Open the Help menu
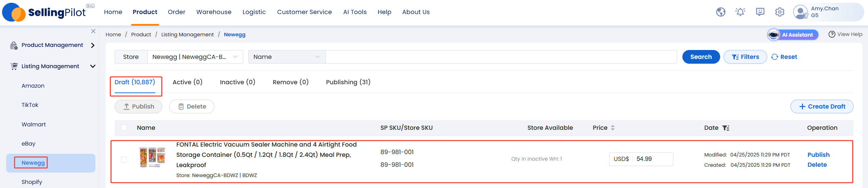This screenshot has width=868, height=188. 385,12
